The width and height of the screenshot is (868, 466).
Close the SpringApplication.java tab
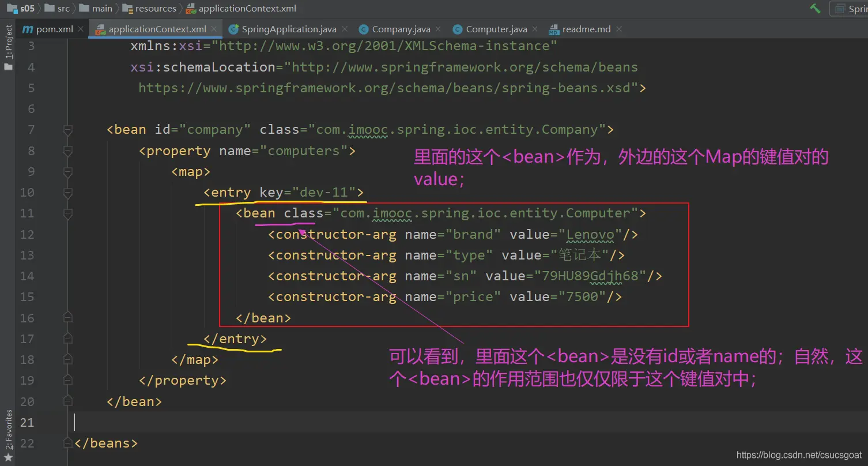click(344, 29)
